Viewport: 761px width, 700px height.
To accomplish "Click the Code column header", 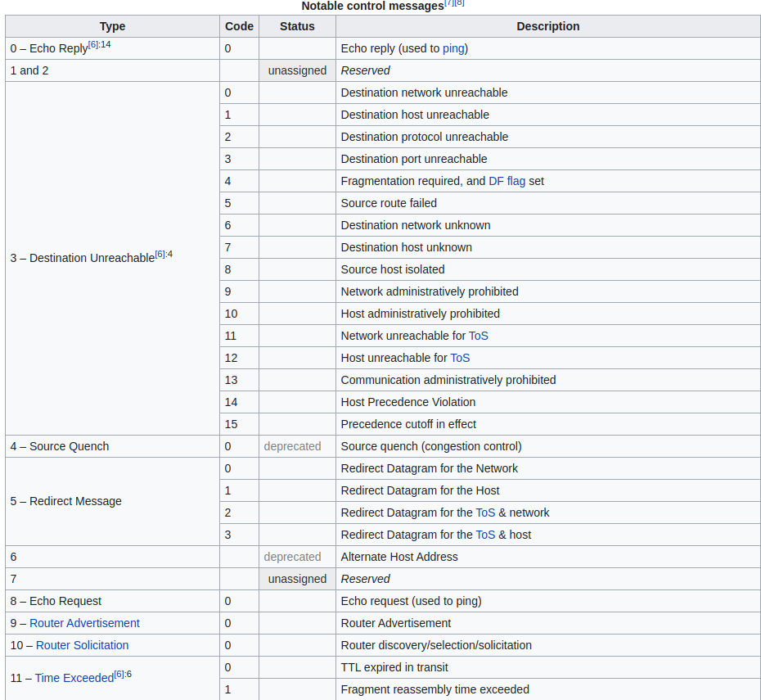I will pos(239,26).
